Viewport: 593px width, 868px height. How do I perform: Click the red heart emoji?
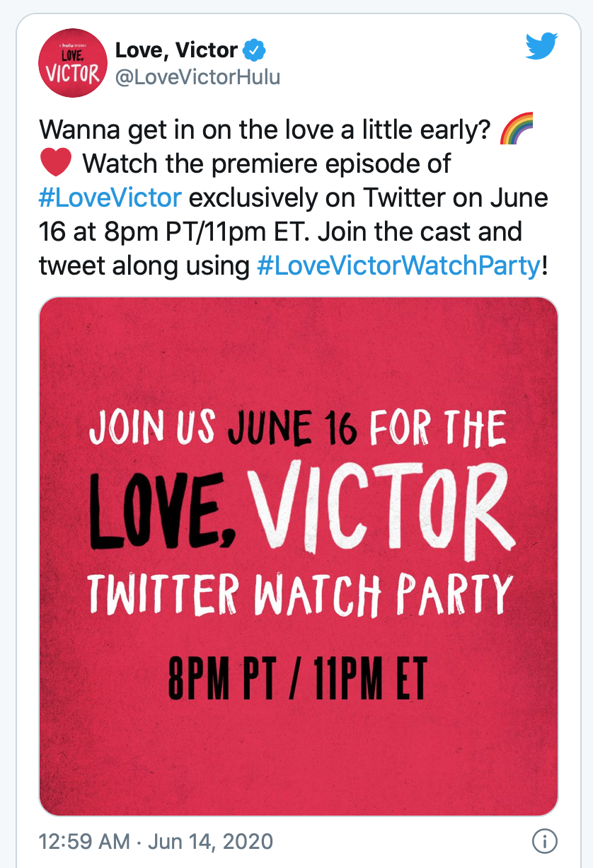pyautogui.click(x=56, y=164)
